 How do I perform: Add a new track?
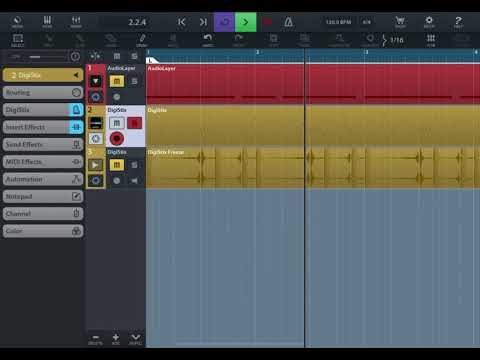(x=116, y=339)
